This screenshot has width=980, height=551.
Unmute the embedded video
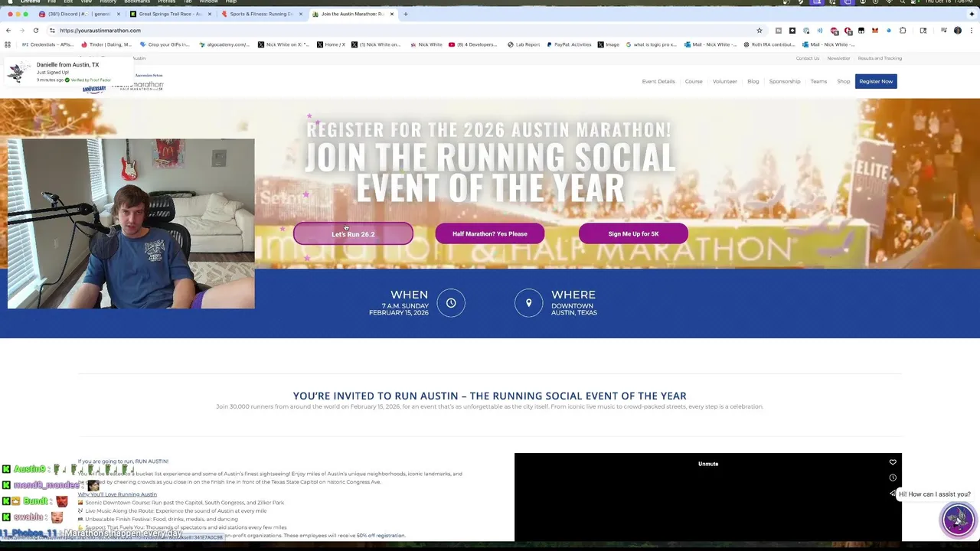coord(708,464)
